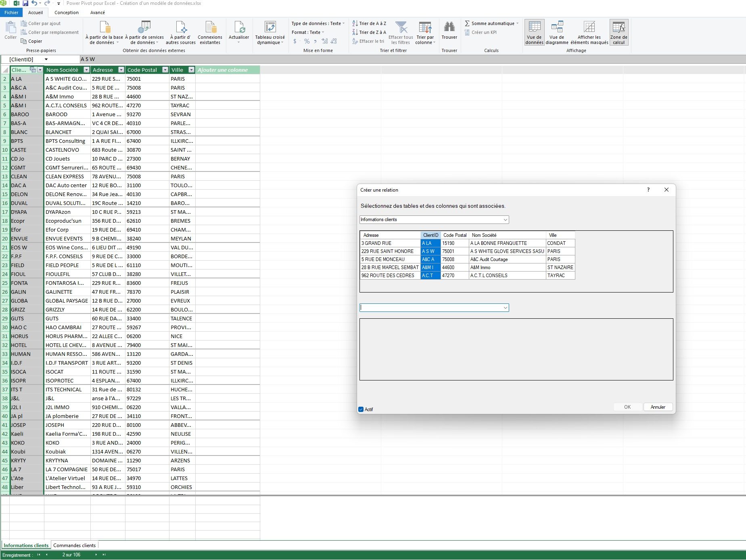The width and height of the screenshot is (746, 560).
Task: Apply percent format icon
Action: point(307,41)
